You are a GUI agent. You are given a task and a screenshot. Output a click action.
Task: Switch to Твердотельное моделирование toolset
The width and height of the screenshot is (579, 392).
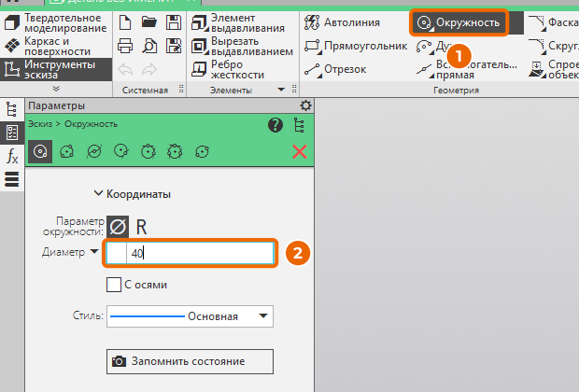56,23
